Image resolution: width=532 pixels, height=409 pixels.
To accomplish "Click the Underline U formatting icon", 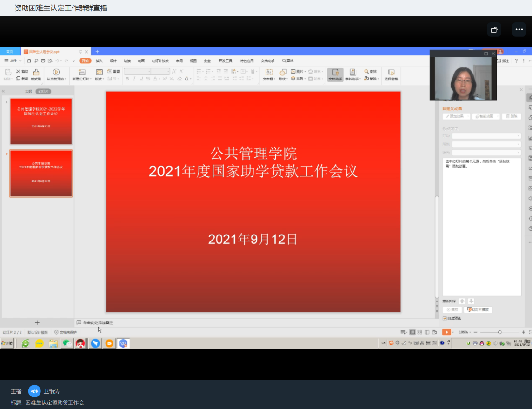I will [141, 79].
